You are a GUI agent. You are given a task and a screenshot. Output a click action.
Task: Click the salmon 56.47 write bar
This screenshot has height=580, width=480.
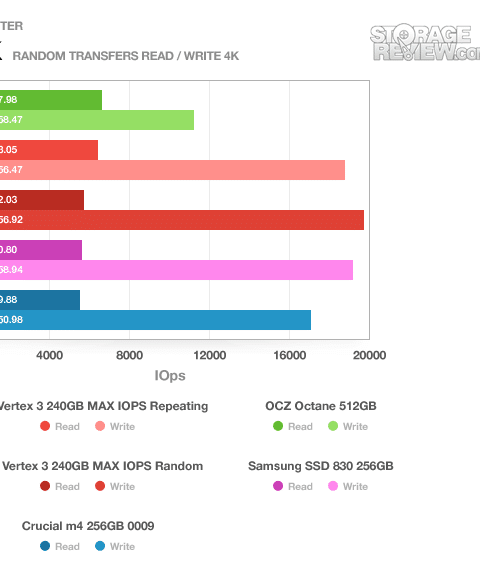[x=172, y=170]
